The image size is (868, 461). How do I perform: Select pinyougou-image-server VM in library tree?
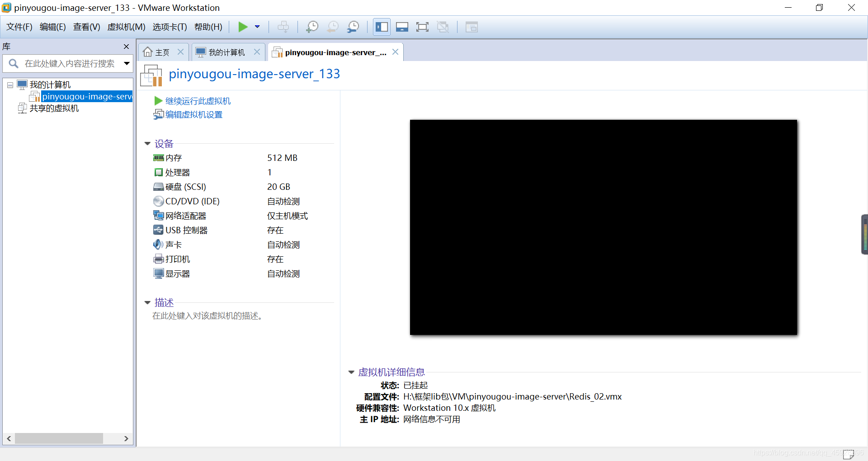[x=87, y=96]
